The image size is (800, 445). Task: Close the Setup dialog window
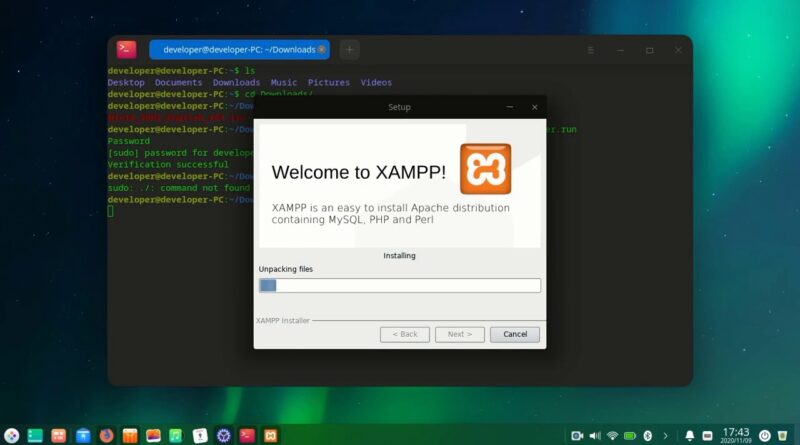click(x=534, y=107)
